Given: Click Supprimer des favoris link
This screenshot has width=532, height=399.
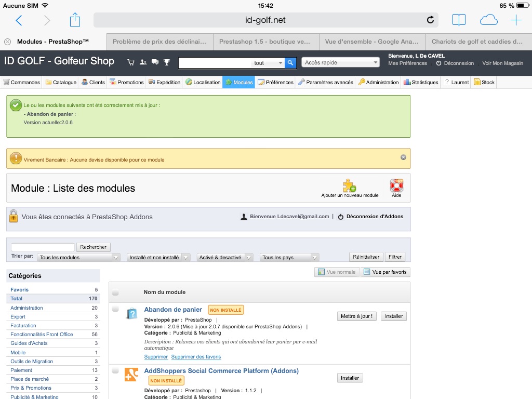Looking at the screenshot, I should coord(196,356).
